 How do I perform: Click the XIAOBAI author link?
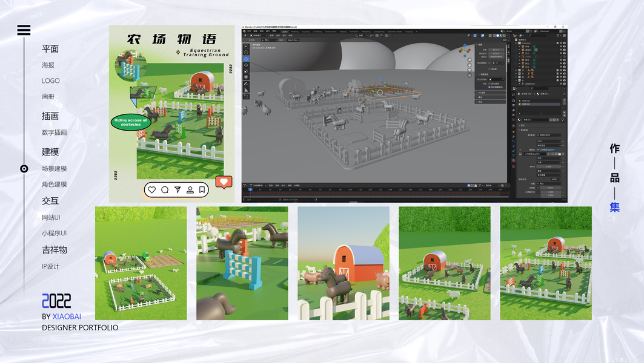(67, 316)
